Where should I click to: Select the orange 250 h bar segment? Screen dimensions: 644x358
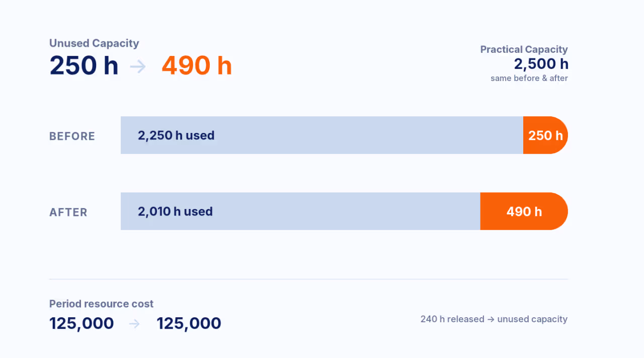coord(545,135)
